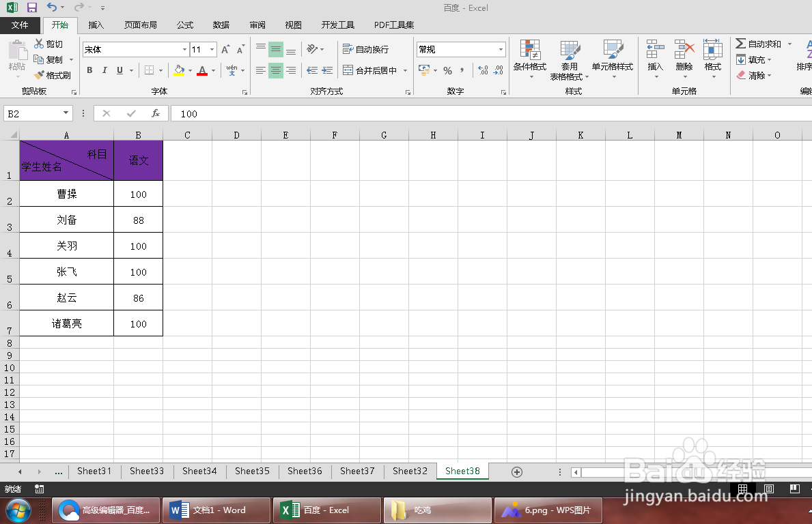Click AutoSum (自动求和) button
Image resolution: width=812 pixels, height=524 pixels.
pyautogui.click(x=759, y=44)
